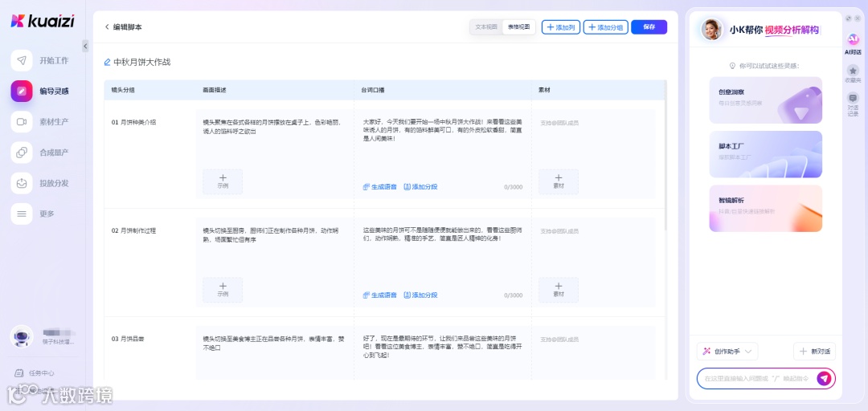Image resolution: width=868 pixels, height=411 pixels.
Task: Open the 创作助手 dropdown
Action: pyautogui.click(x=727, y=352)
